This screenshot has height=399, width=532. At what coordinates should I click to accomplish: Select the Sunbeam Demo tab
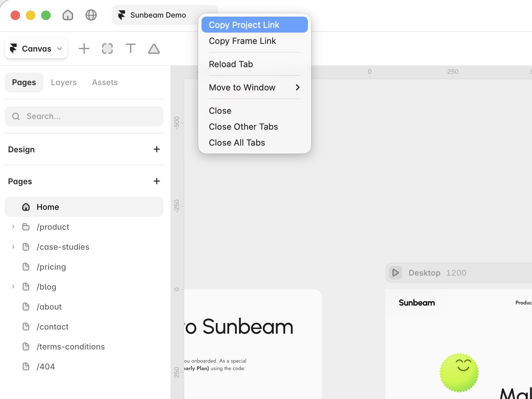[x=158, y=15]
